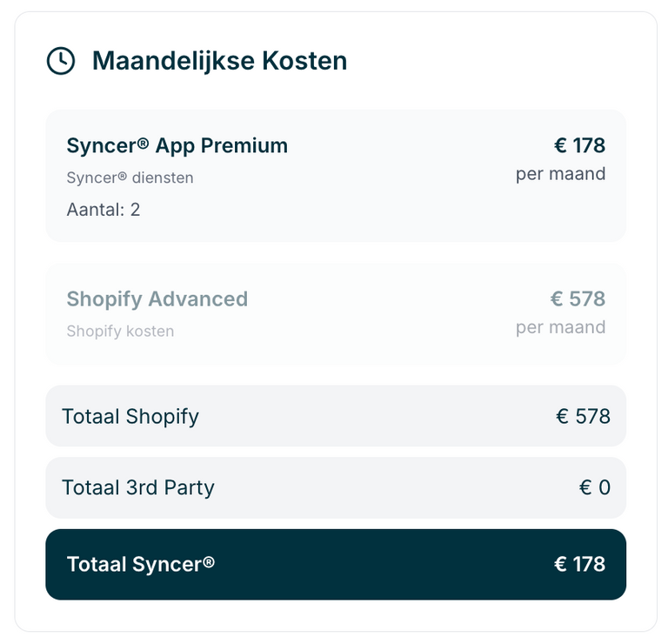Click the € 178 Totaal Syncer amount
Viewport: 668px width, 644px height.
click(x=579, y=564)
